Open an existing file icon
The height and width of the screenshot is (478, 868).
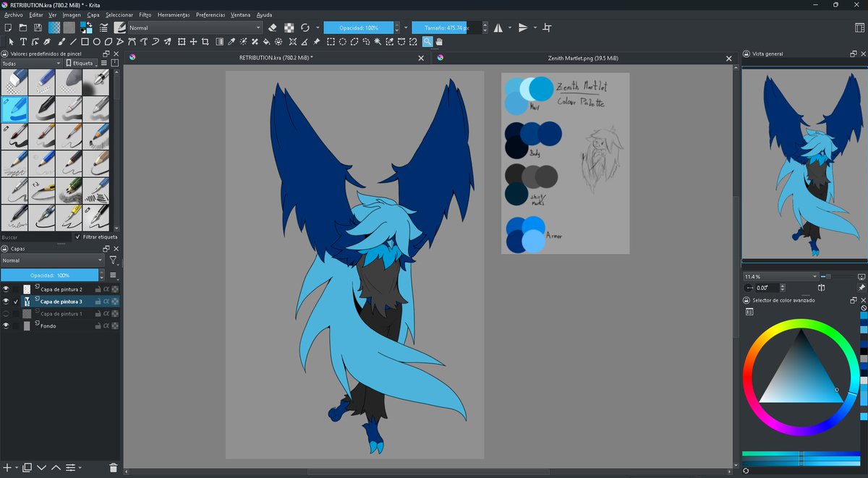coord(23,27)
